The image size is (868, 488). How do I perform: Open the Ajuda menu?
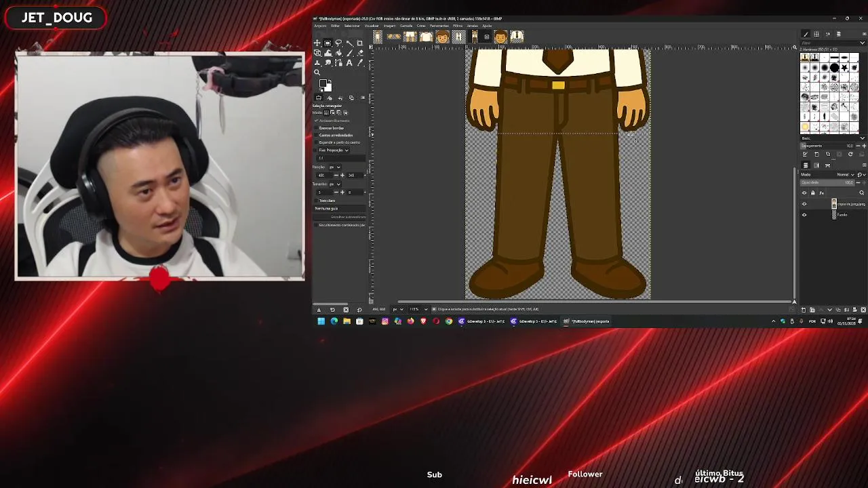tap(487, 26)
